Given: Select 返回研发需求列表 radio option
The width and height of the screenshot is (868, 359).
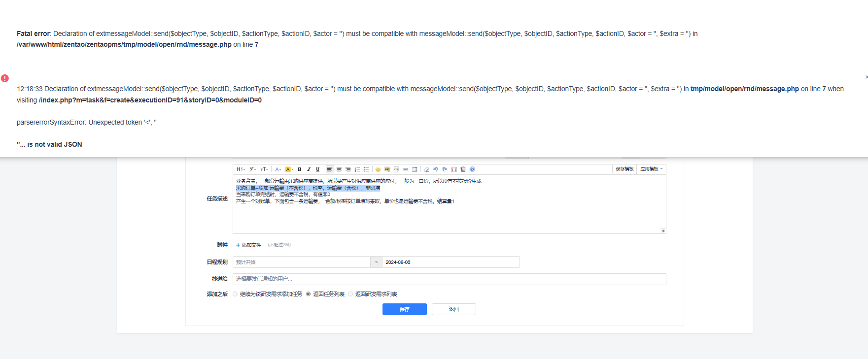Looking at the screenshot, I should 350,294.
